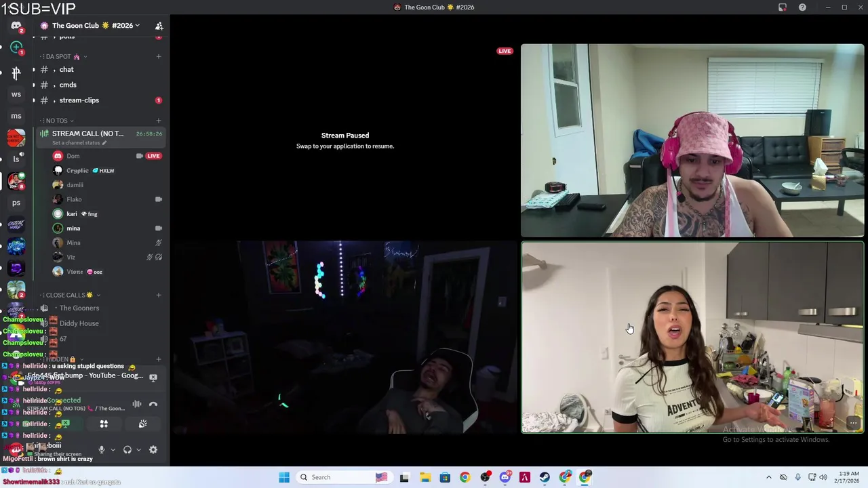Focus the dark room webcam tile

point(345,338)
